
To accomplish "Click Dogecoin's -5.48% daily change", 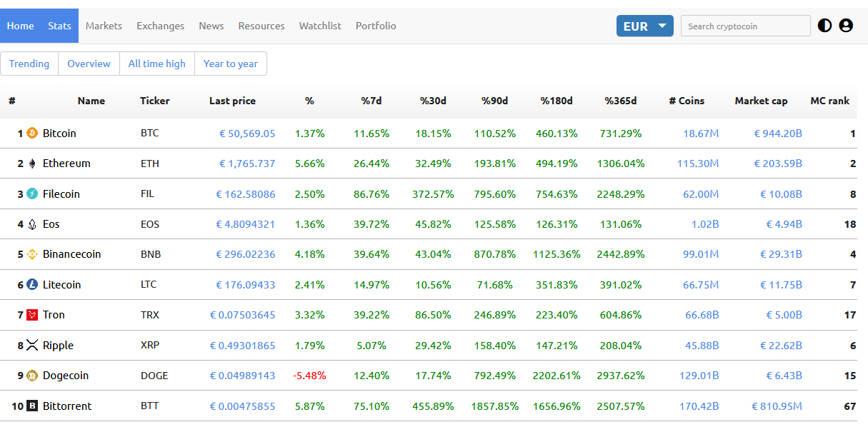I will [x=309, y=376].
